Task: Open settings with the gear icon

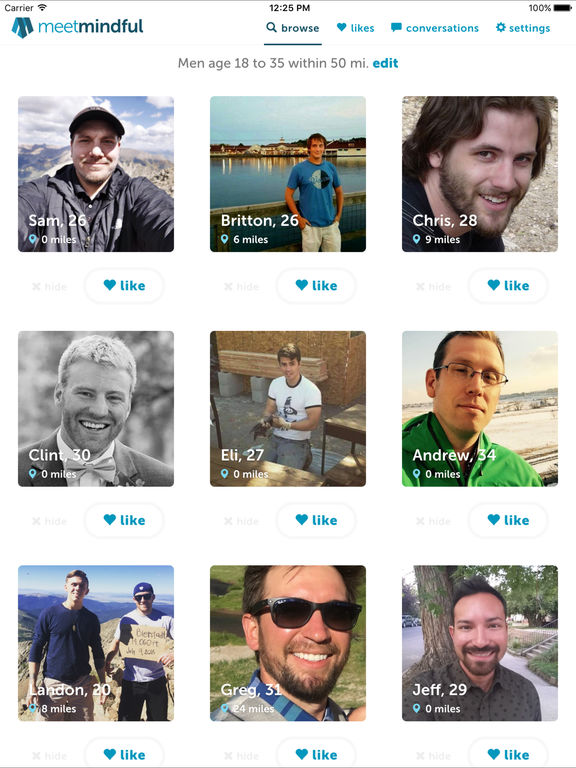Action: click(523, 28)
